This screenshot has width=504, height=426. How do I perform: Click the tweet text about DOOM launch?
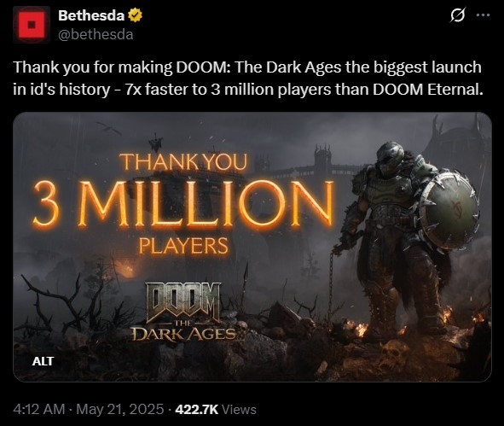click(248, 79)
